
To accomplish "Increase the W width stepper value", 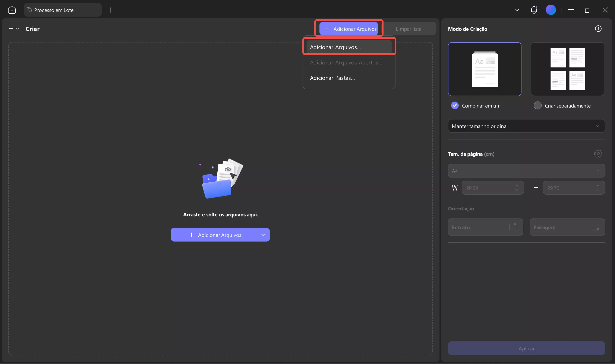I will click(517, 185).
